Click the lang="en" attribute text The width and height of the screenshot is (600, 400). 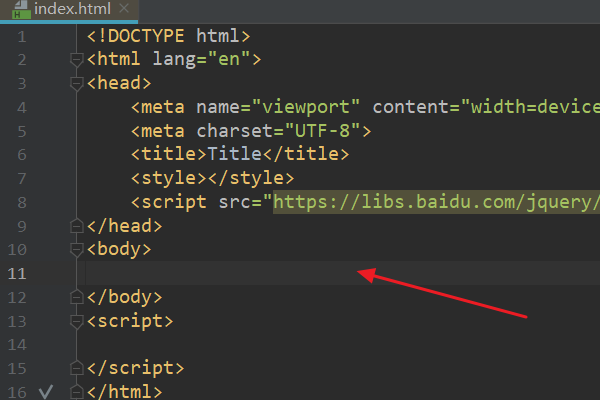[202, 60]
